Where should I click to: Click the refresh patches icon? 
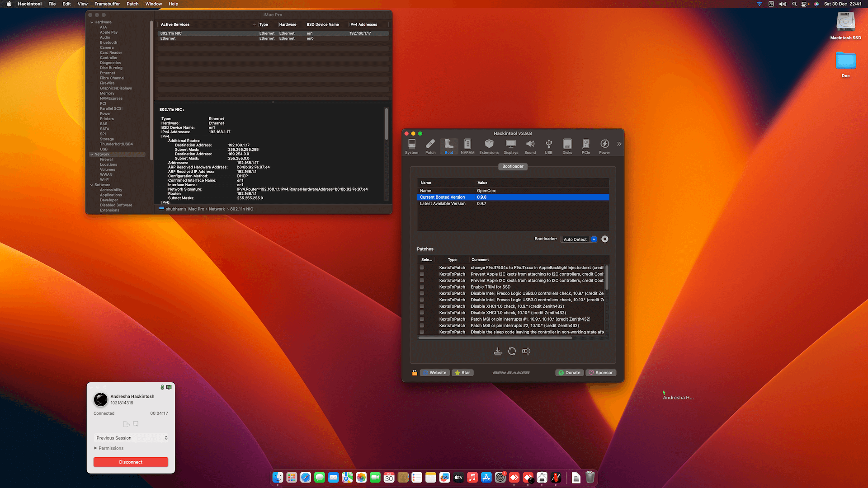pyautogui.click(x=512, y=351)
